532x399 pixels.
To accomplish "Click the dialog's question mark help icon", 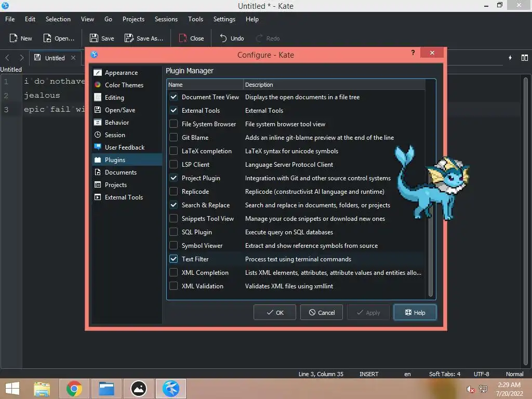I will 413,52.
